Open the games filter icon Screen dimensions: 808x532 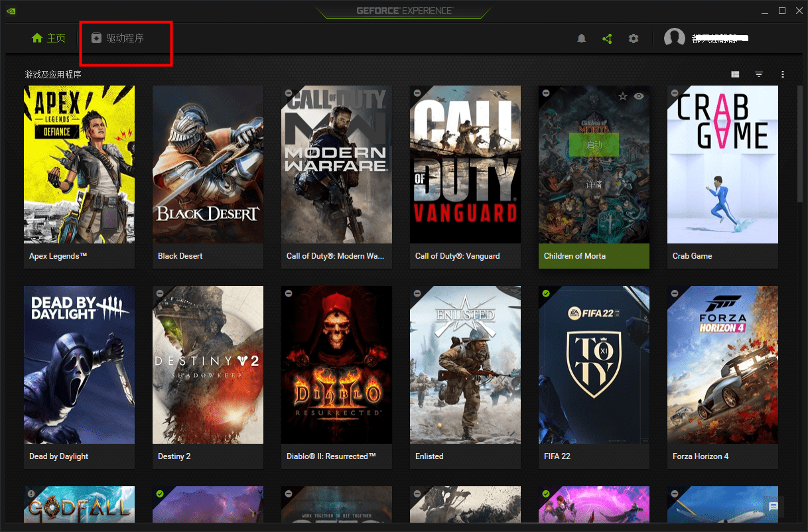tap(759, 74)
